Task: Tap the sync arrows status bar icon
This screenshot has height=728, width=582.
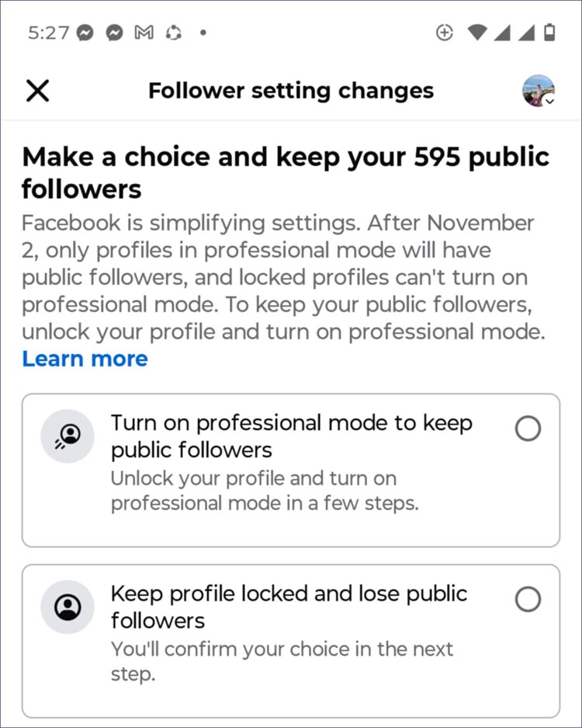Action: click(x=174, y=33)
